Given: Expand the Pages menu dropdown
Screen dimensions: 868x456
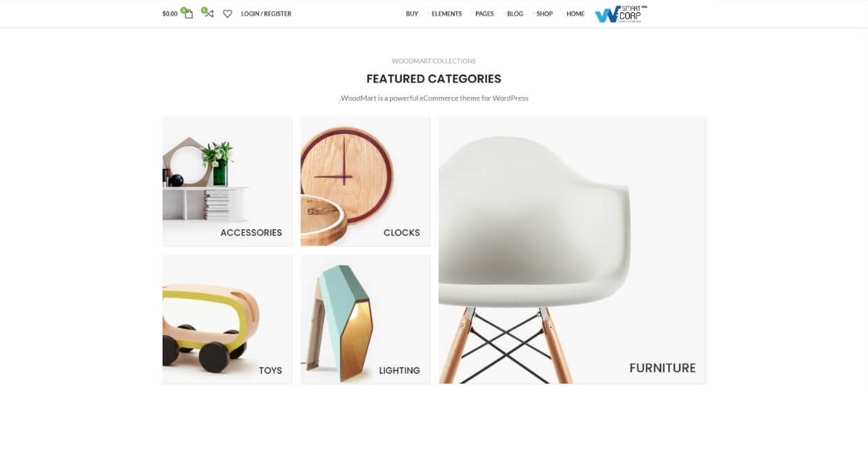Looking at the screenshot, I should click(x=484, y=14).
